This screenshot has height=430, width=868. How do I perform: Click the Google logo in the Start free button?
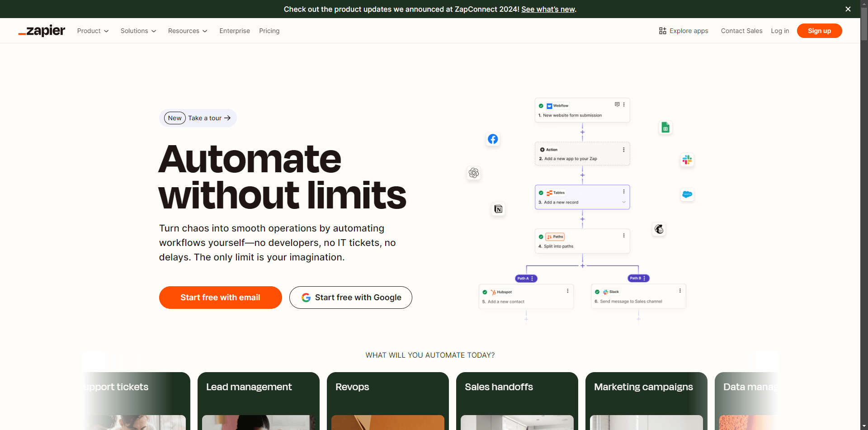tap(306, 298)
